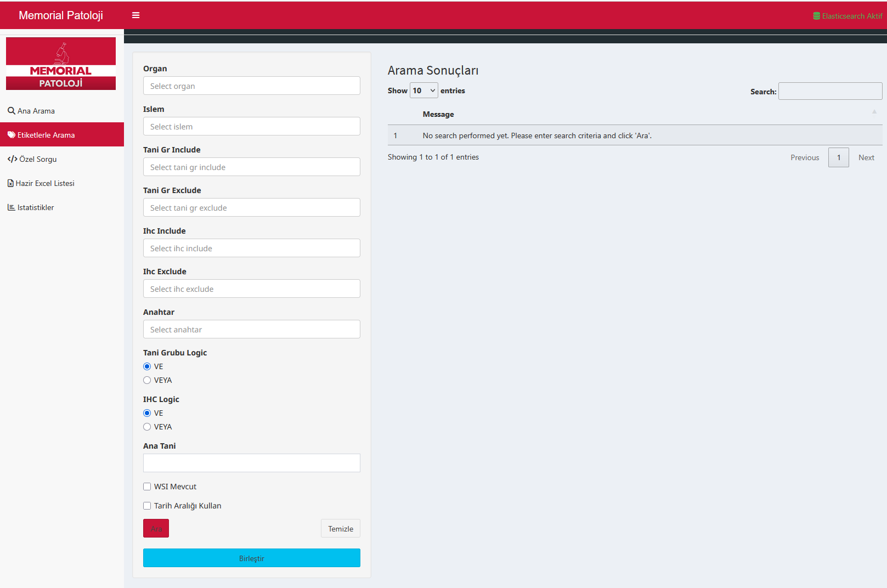The image size is (887, 588).
Task: Open the Show entries dropdown
Action: (x=423, y=91)
